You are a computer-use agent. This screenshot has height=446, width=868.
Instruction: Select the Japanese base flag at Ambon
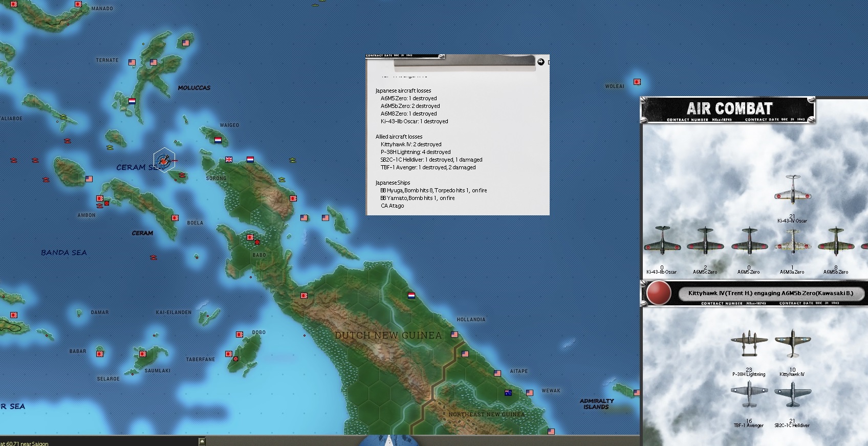(x=100, y=198)
